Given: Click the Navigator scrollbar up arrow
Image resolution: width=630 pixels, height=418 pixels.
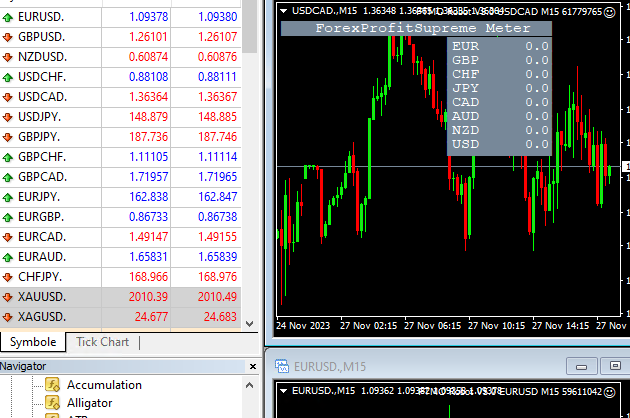Looking at the screenshot, I should [x=250, y=385].
